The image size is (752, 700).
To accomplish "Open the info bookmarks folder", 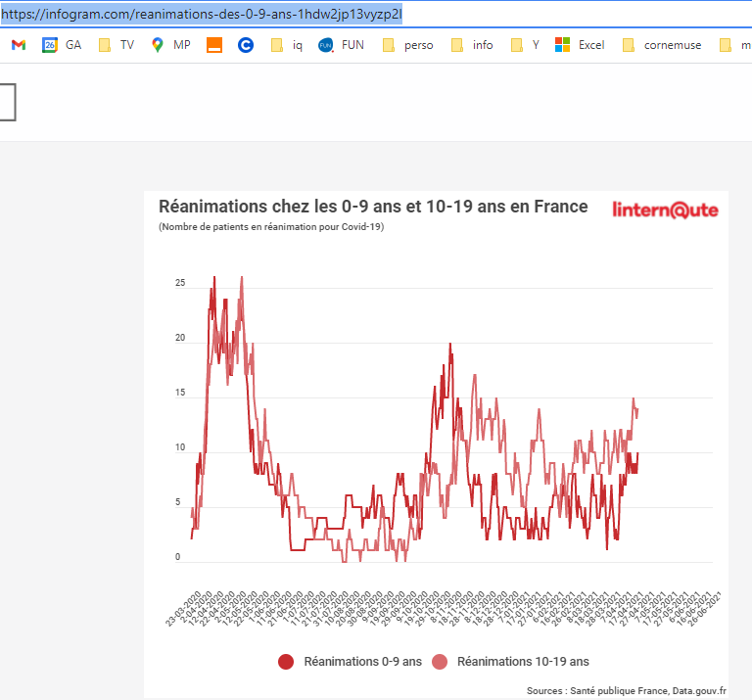I will pyautogui.click(x=472, y=45).
